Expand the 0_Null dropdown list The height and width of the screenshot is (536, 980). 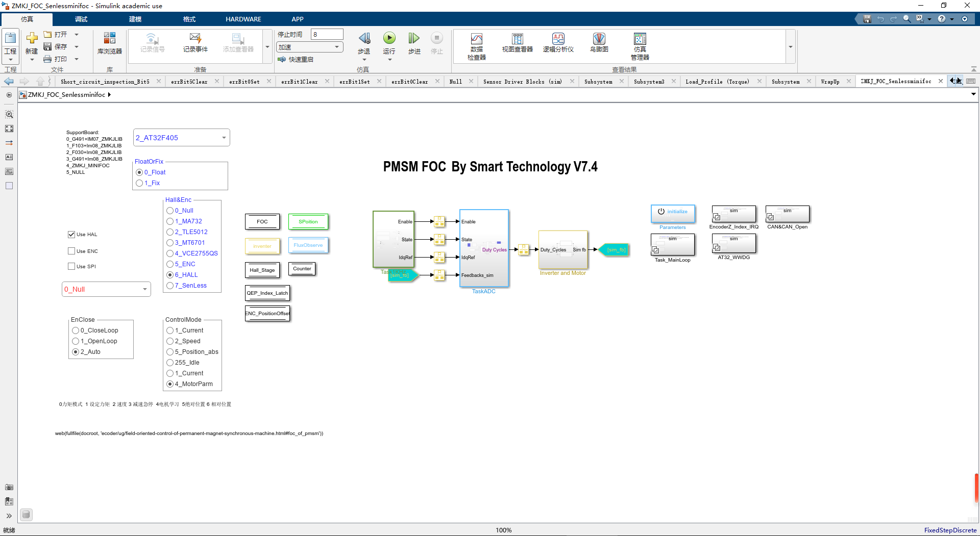[x=106, y=289]
